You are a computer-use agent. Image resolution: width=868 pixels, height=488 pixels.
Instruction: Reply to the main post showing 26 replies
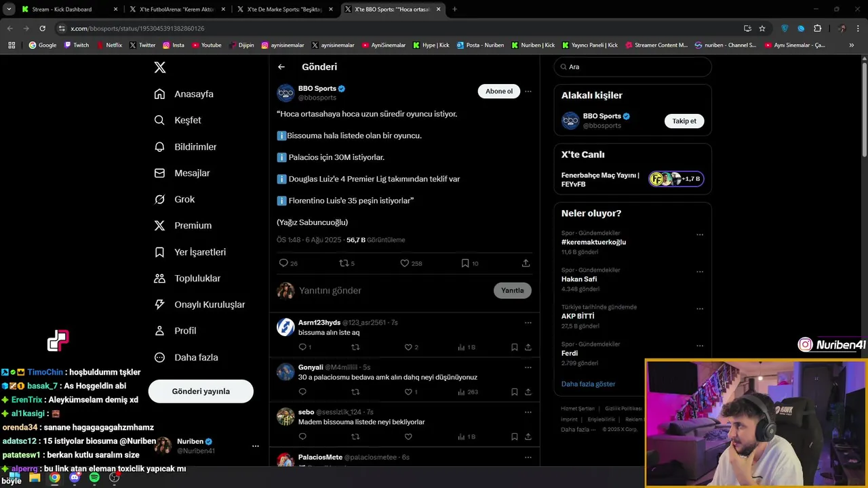[288, 263]
